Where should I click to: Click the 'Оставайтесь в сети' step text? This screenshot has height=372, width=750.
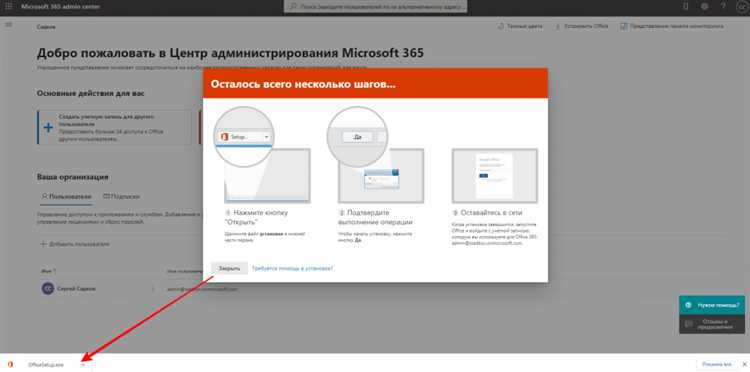click(x=487, y=212)
